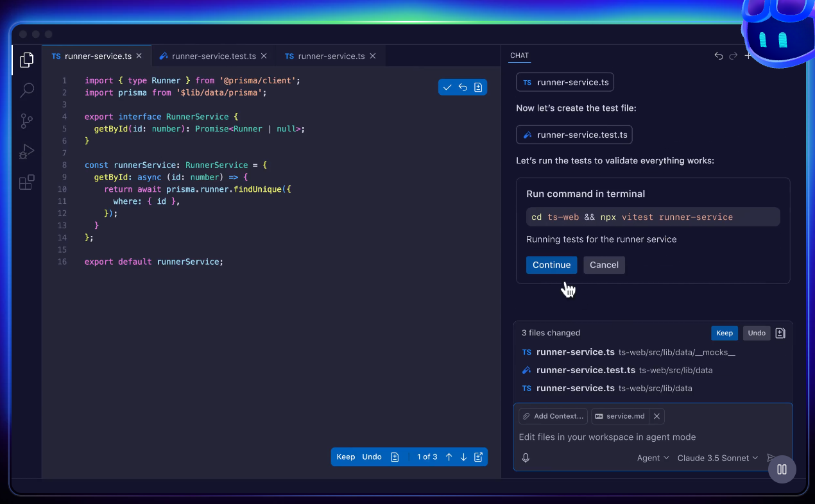Screen dimensions: 815x504
Task: Open runner-service.test.ts chip in chat
Action: [x=574, y=135]
